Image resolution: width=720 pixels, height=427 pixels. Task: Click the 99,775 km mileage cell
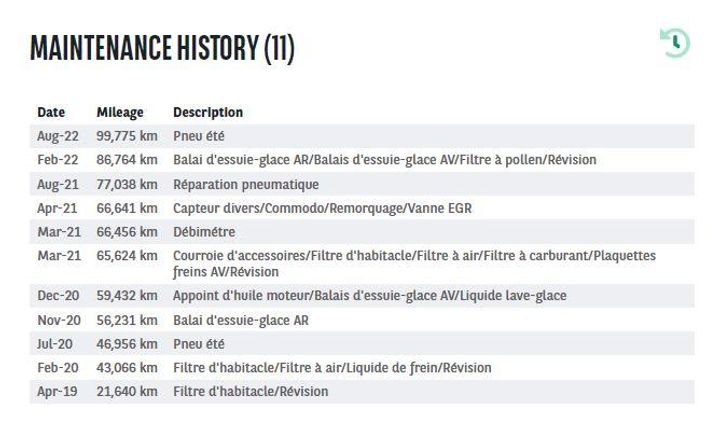pyautogui.click(x=127, y=136)
